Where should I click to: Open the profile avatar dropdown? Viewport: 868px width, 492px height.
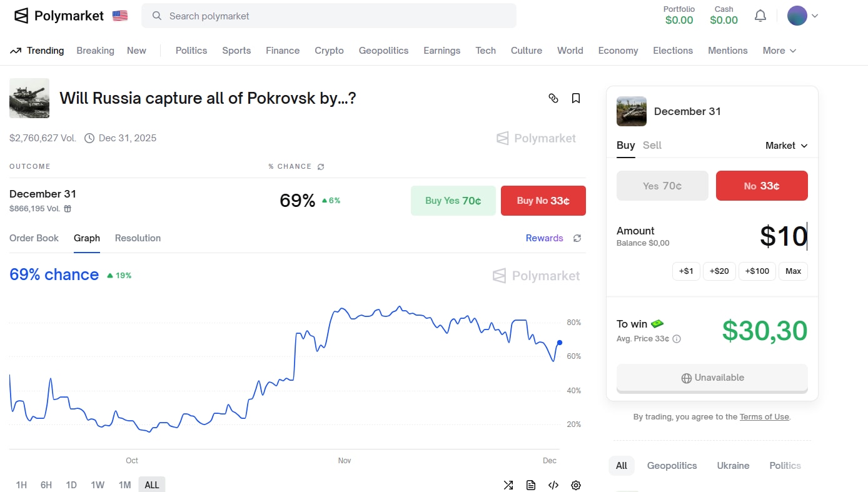[803, 16]
